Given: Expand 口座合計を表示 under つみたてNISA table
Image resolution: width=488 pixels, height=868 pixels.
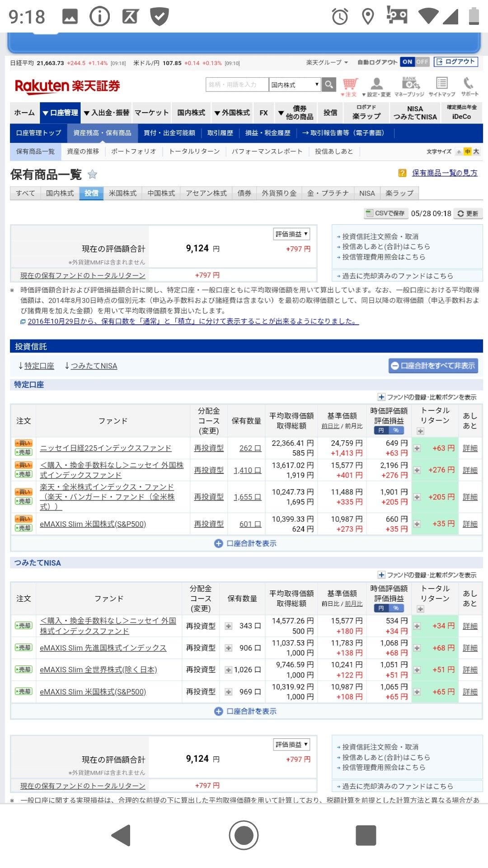Looking at the screenshot, I should (x=245, y=711).
